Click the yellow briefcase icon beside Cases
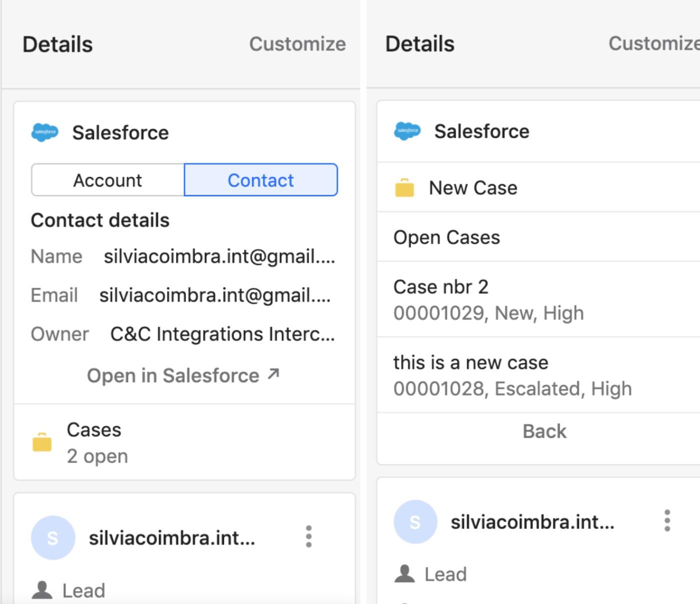The height and width of the screenshot is (604, 700). [42, 442]
